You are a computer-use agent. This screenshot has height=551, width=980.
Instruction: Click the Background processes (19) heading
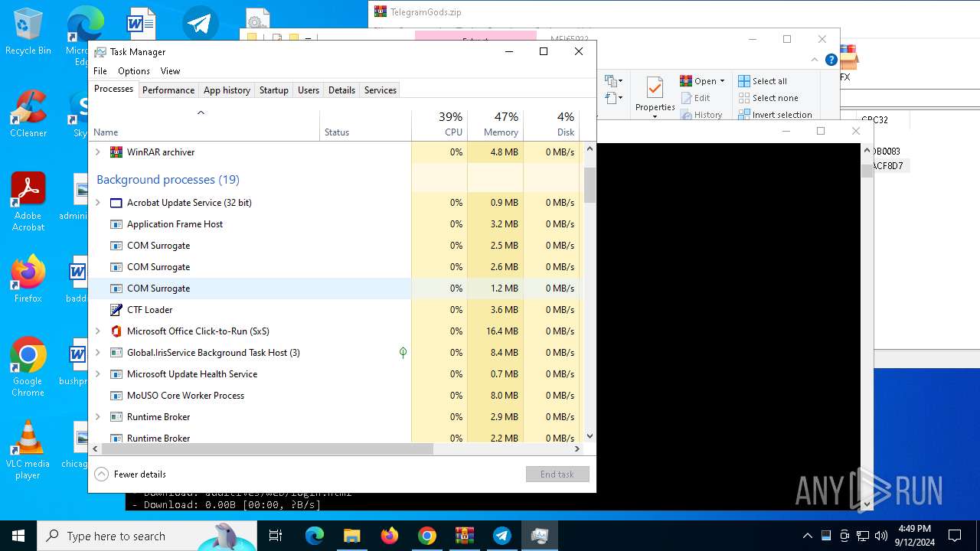coord(168,180)
